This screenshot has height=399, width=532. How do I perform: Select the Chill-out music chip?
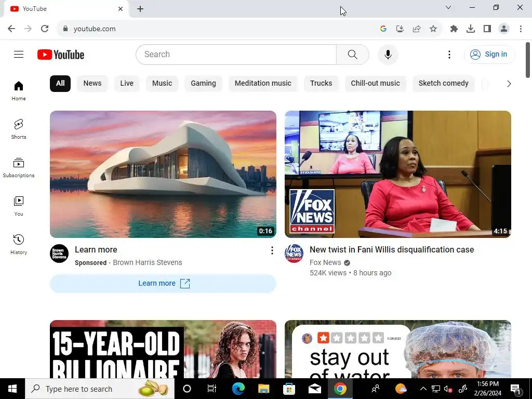pyautogui.click(x=375, y=84)
